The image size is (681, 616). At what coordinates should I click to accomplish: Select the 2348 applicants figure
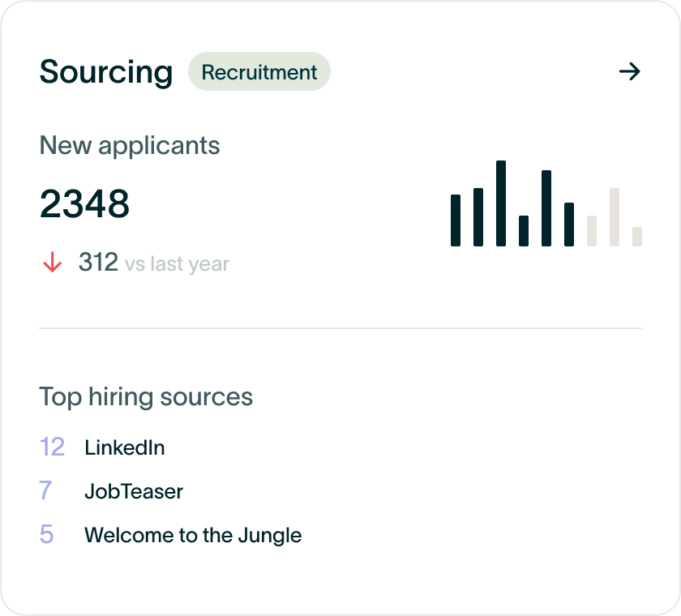point(84,204)
